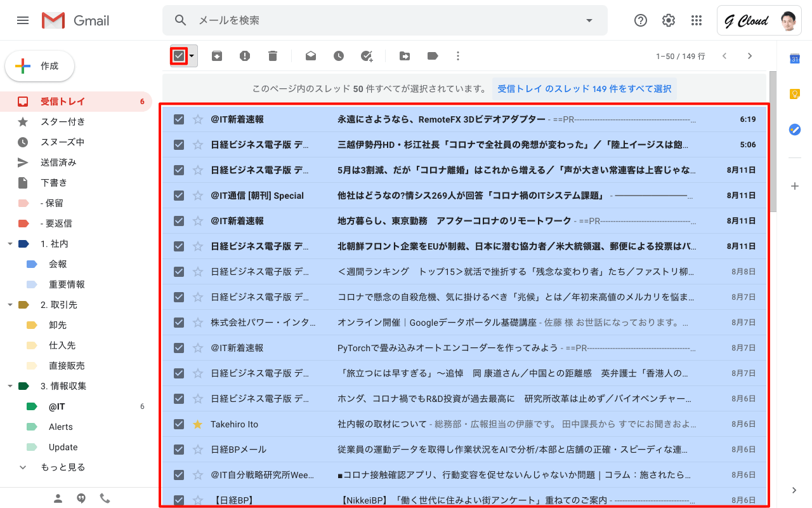Open the Google Calendar side panel icon
The width and height of the screenshot is (812, 508).
pos(795,58)
